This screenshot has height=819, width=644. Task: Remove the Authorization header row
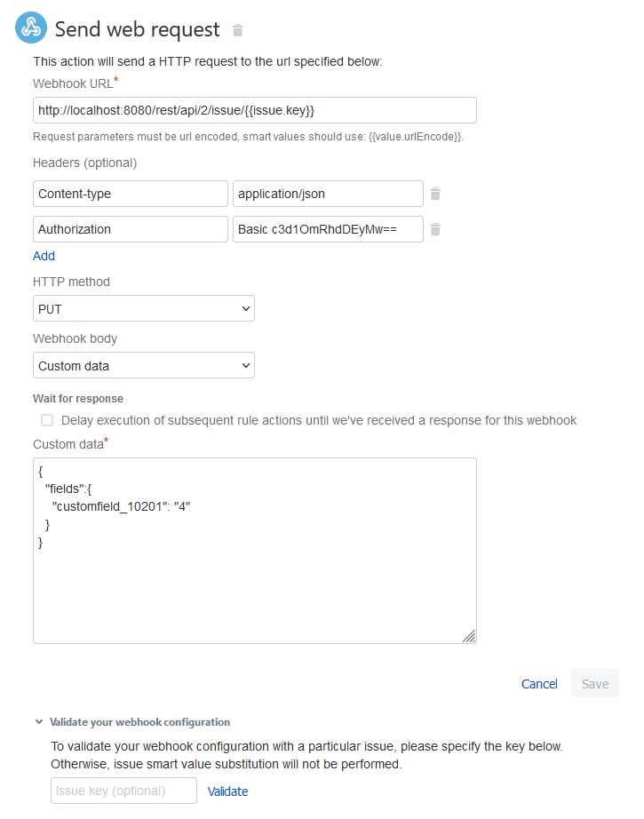click(x=435, y=229)
